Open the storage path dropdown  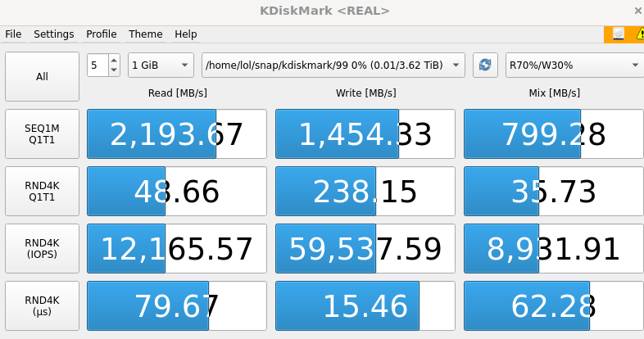333,66
